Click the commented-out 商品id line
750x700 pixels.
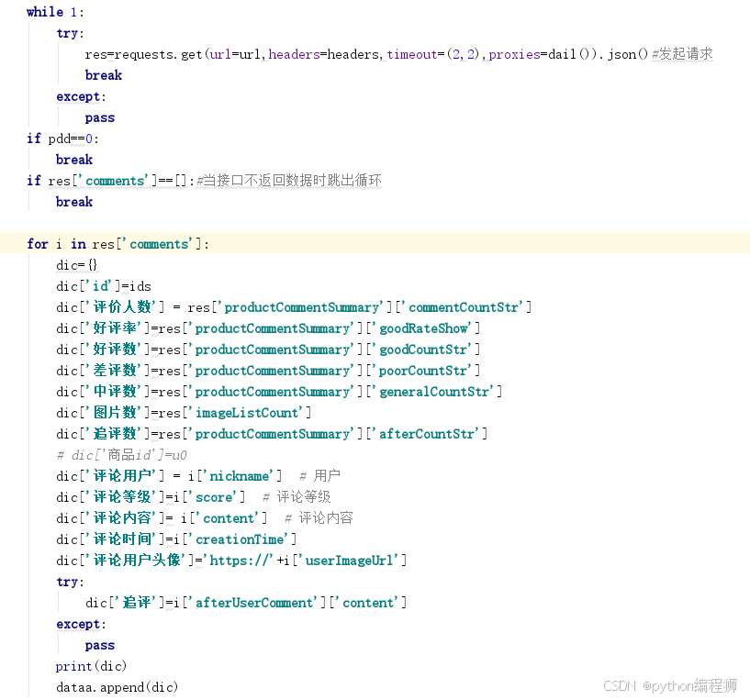[x=121, y=455]
